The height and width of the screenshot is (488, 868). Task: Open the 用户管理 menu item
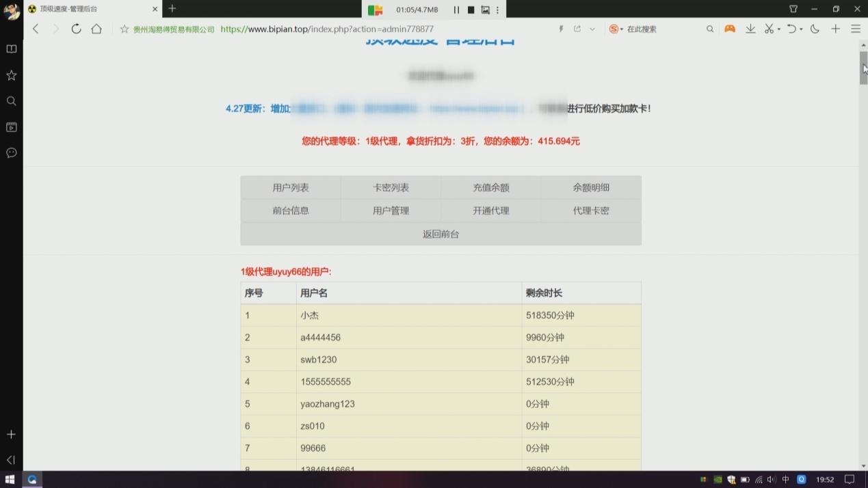[391, 211]
